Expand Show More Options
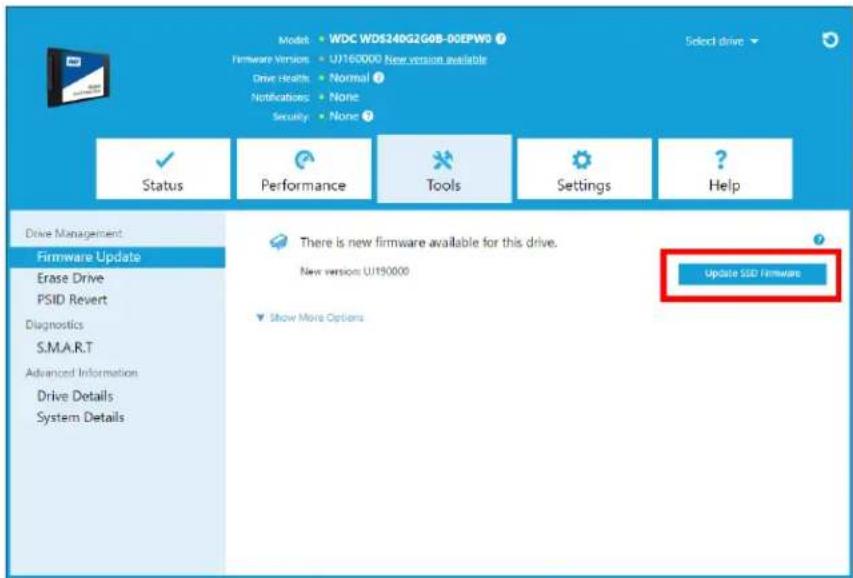Screen dimensions: 853x578 [310, 317]
